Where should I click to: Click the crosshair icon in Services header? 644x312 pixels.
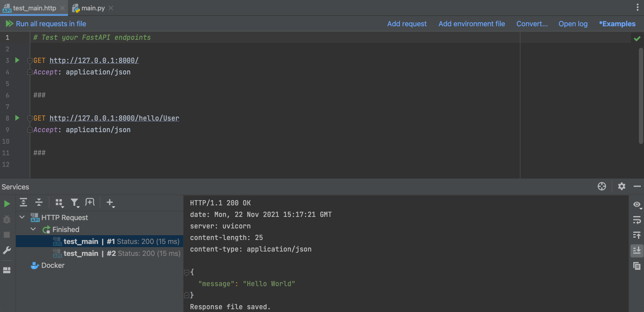[602, 186]
